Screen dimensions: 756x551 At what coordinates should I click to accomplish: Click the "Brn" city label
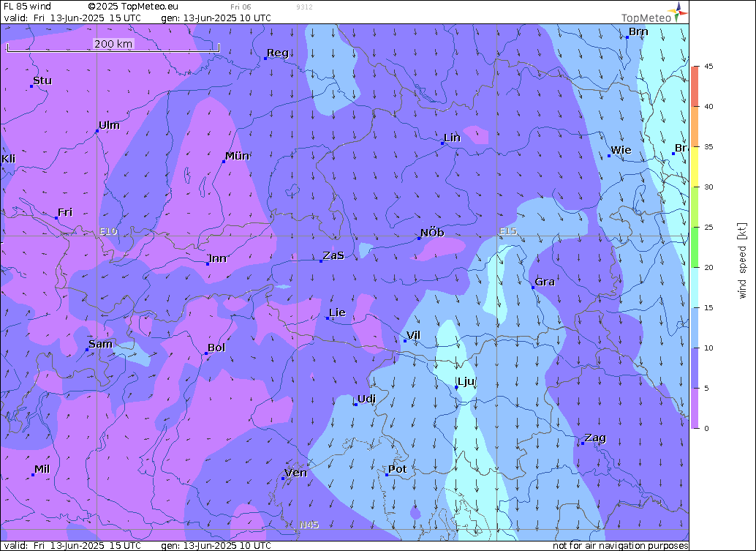(638, 32)
